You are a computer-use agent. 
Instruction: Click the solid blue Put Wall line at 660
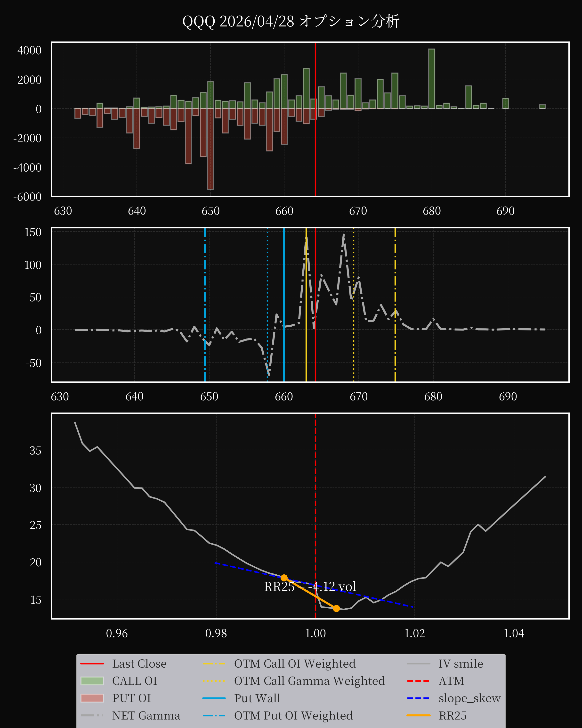pos(284,305)
